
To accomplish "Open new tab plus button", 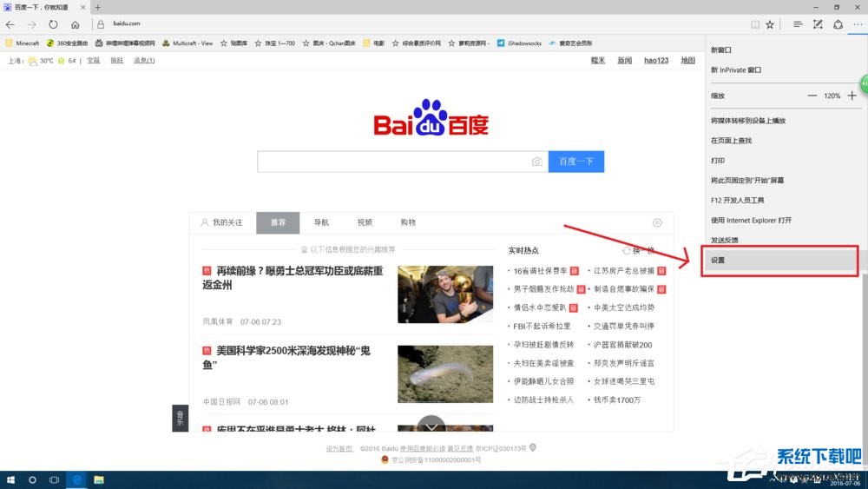I will (97, 7).
